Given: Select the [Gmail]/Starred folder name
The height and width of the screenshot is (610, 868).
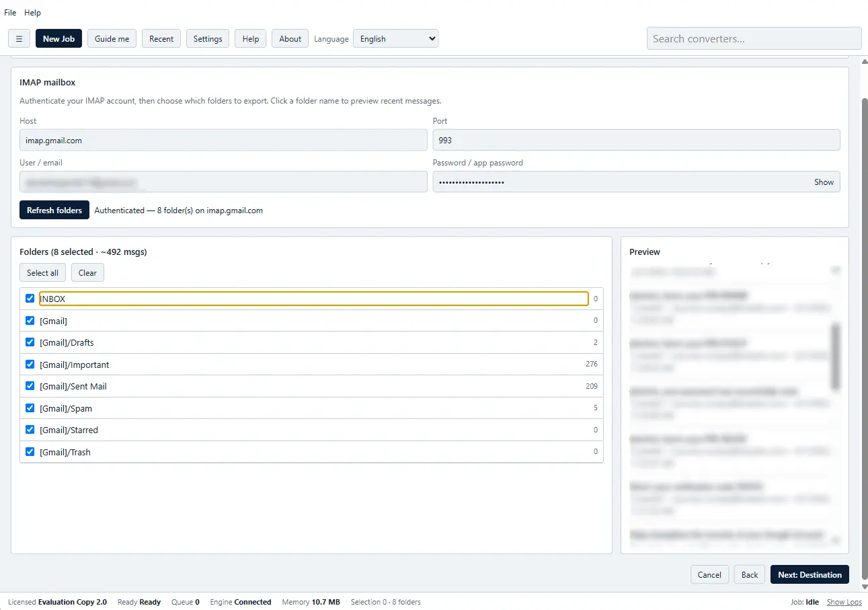Looking at the screenshot, I should (69, 430).
